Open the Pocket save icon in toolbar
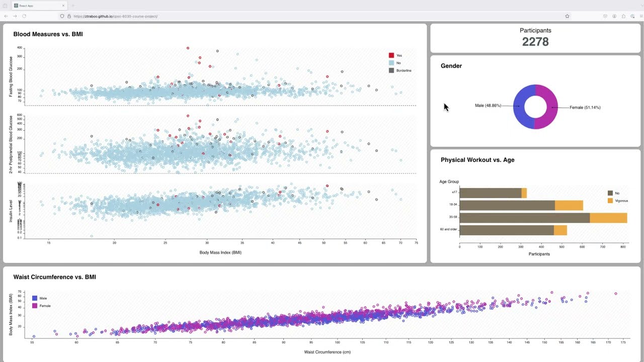Viewport: 644px width, 362px height. click(605, 16)
